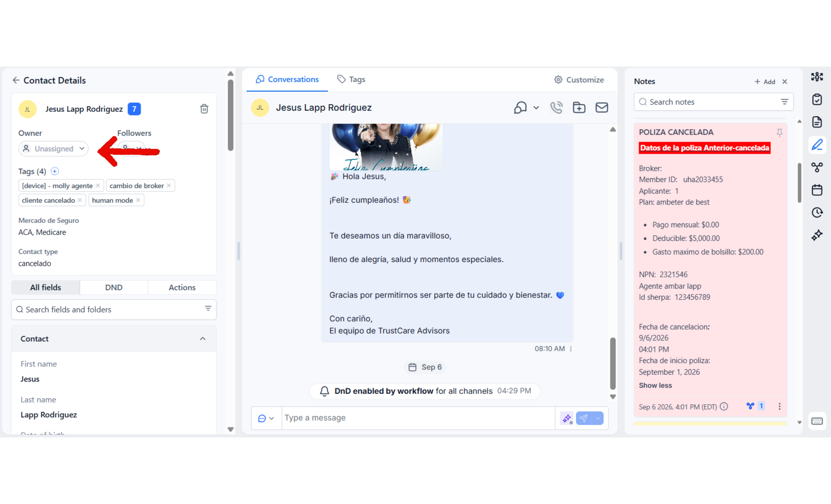
Task: Open the Owner 'Unassigned' dropdown
Action: (53, 149)
